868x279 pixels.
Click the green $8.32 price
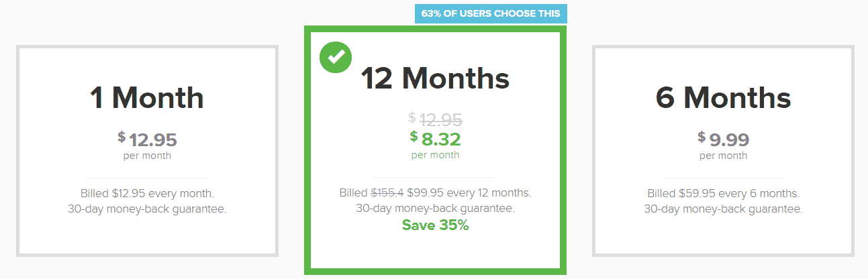(x=435, y=138)
